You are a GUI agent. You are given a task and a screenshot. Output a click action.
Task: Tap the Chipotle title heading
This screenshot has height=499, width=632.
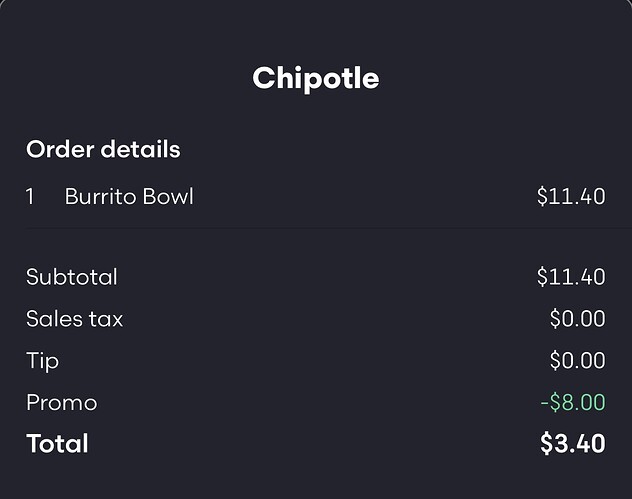(x=316, y=79)
